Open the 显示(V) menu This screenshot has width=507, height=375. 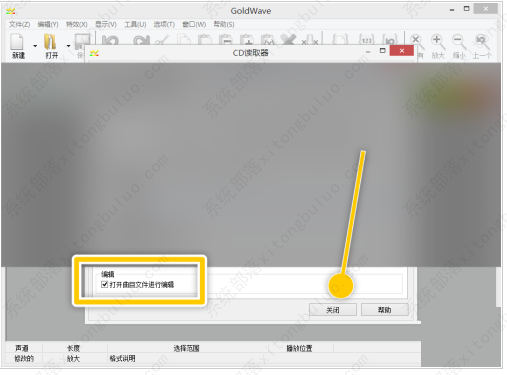pos(106,24)
